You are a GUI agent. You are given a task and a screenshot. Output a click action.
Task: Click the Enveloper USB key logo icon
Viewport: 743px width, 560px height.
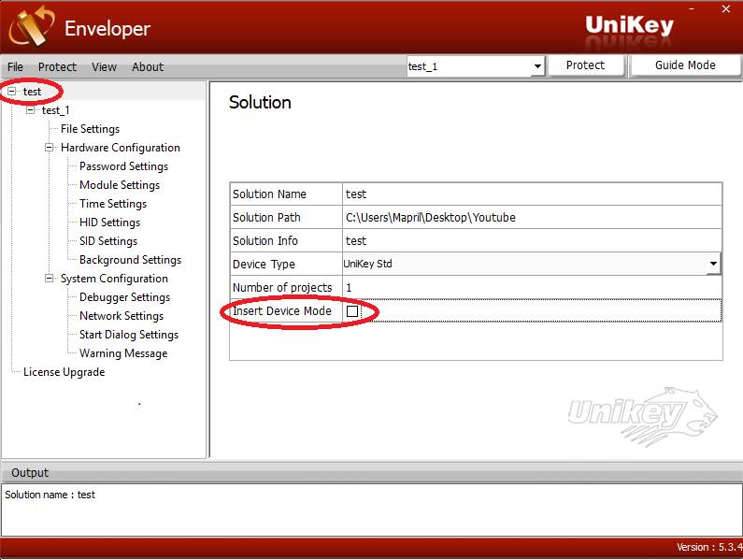click(x=32, y=27)
